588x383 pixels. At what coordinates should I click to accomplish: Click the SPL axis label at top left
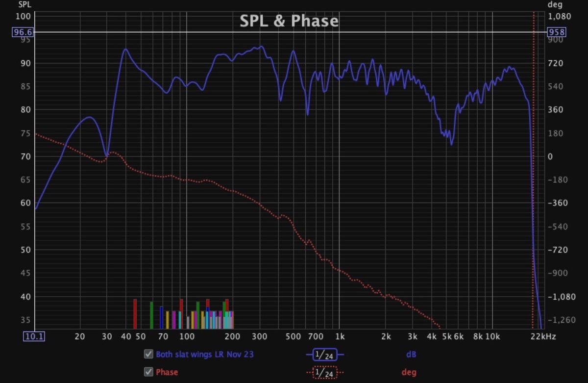[24, 5]
